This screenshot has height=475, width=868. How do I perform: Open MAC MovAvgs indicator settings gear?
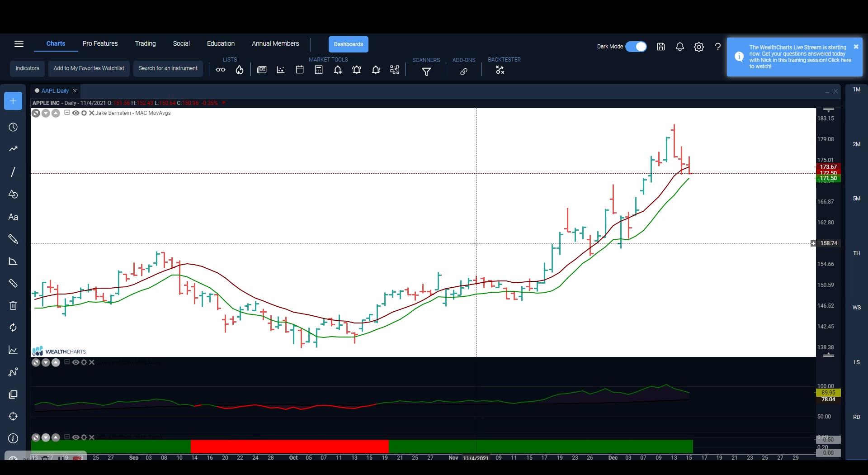point(84,113)
